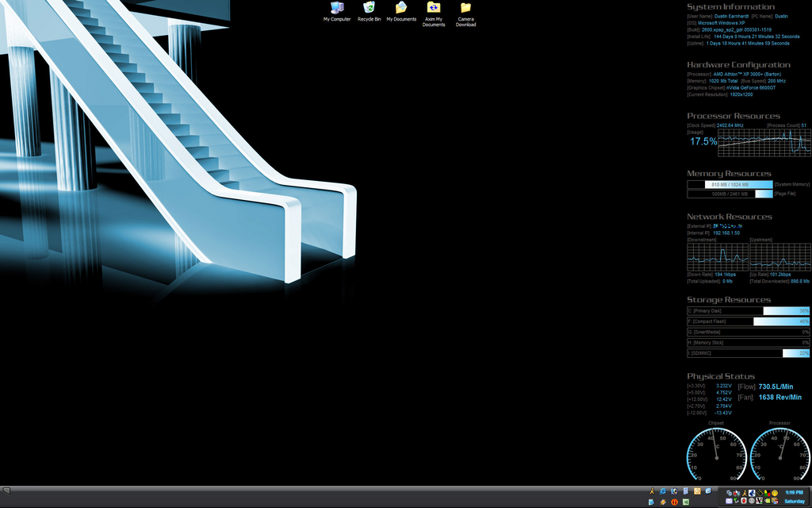The width and height of the screenshot is (812, 508).
Task: Click the System Memory 810 MB usage bar
Action: pos(730,184)
